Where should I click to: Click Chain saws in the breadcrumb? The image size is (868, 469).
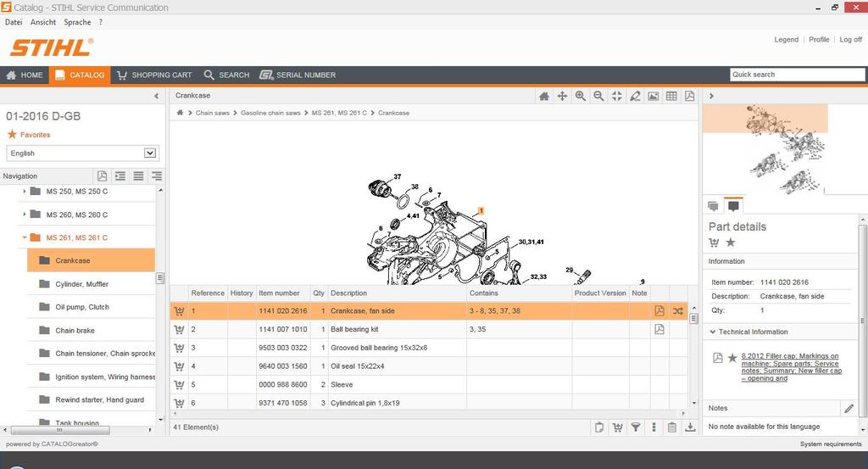click(x=212, y=113)
